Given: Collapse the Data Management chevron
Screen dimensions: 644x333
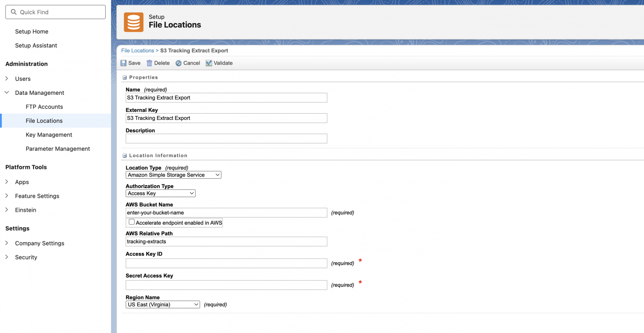Looking at the screenshot, I should (7, 92).
